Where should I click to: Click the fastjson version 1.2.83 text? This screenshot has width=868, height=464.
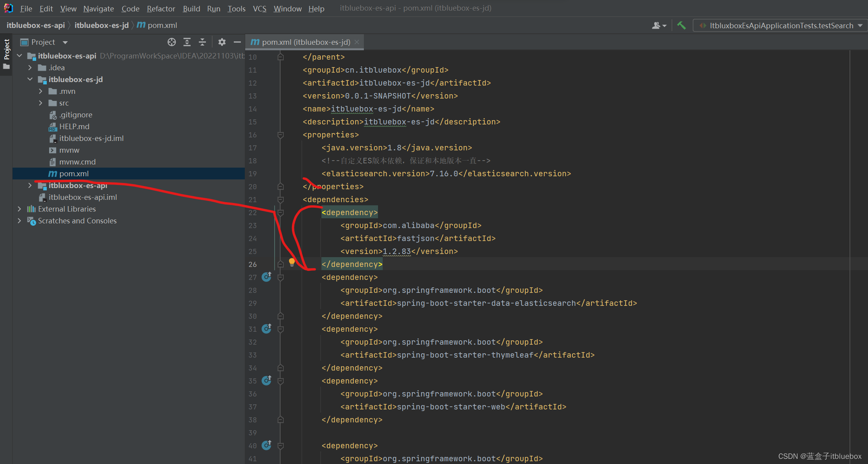tap(397, 251)
